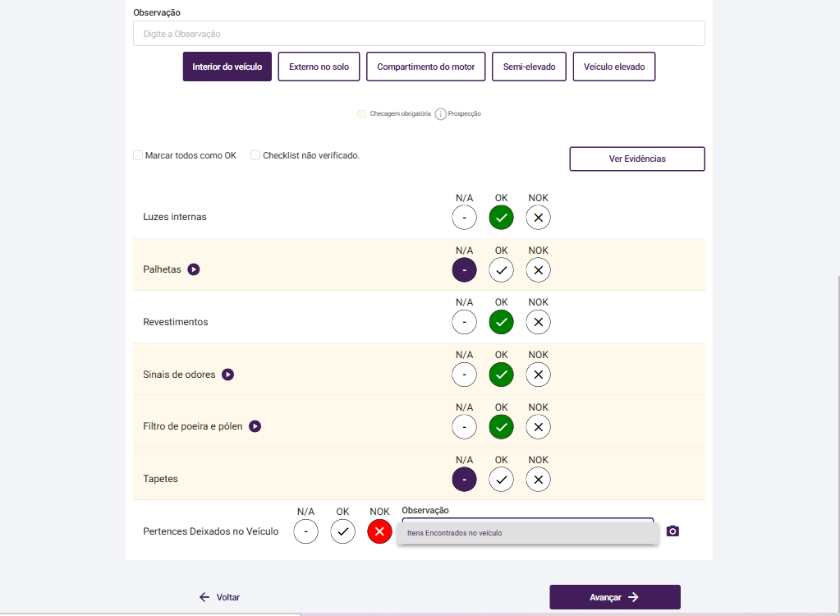
Task: Click the Voltar link
Action: point(219,597)
